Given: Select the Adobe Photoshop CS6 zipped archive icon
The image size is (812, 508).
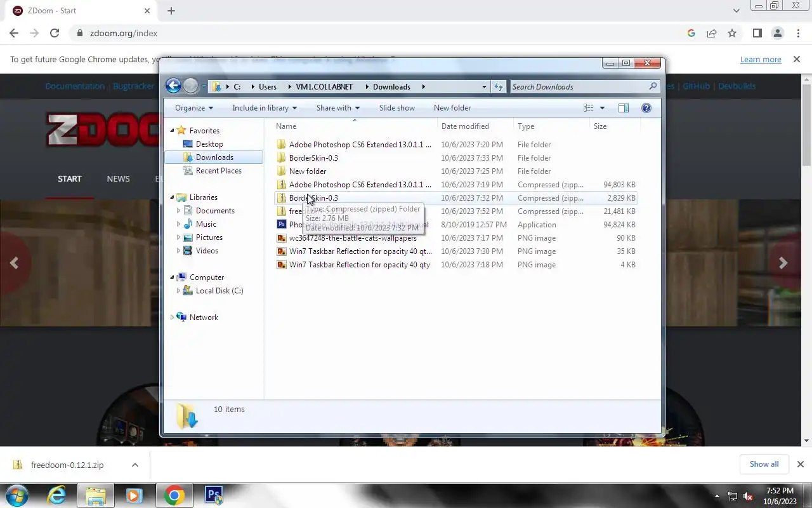Looking at the screenshot, I should click(282, 185).
